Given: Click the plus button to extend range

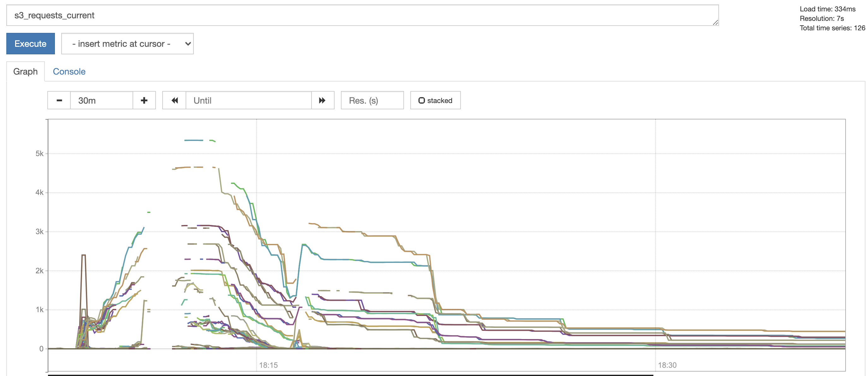Looking at the screenshot, I should click(x=144, y=100).
